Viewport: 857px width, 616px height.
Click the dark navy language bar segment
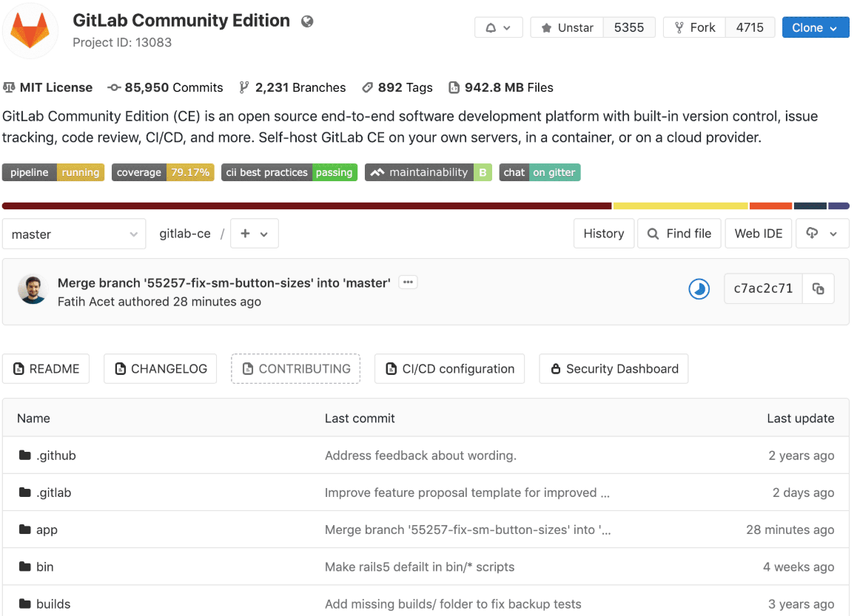click(x=810, y=206)
